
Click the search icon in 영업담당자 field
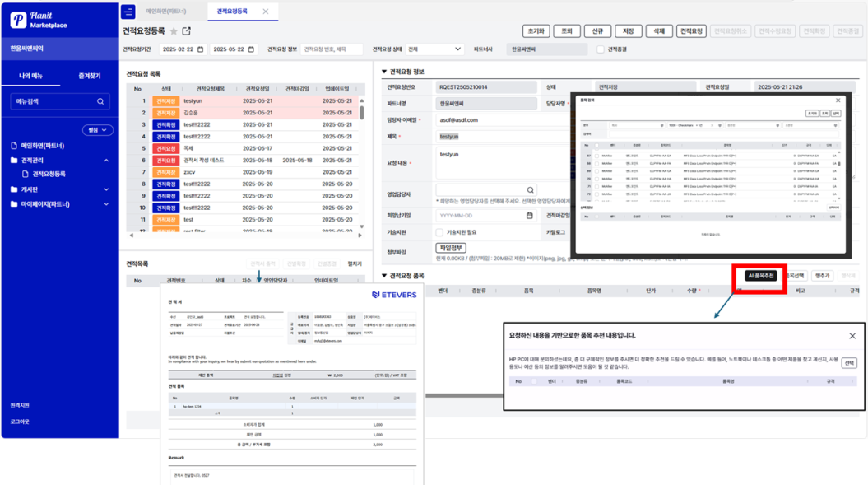(x=531, y=190)
